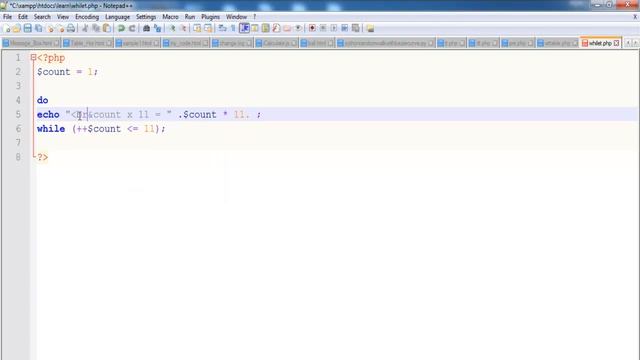The image size is (640, 360).
Task: Open the Macro menu
Action: click(170, 17)
